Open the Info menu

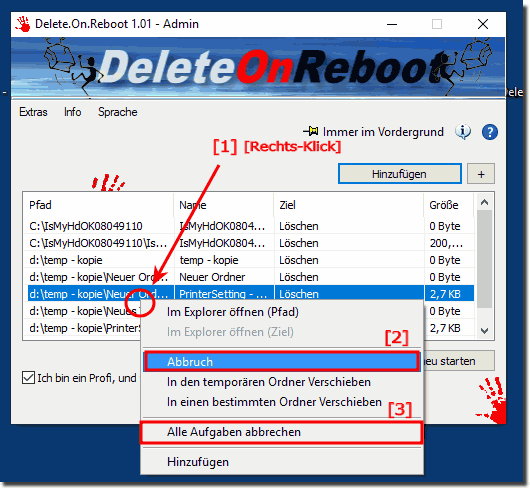coord(73,112)
